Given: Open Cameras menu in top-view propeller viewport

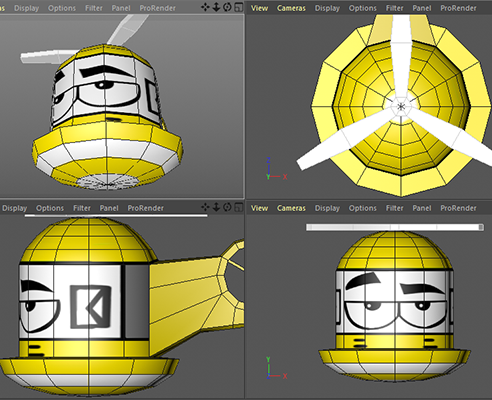Looking at the screenshot, I should 291,8.
